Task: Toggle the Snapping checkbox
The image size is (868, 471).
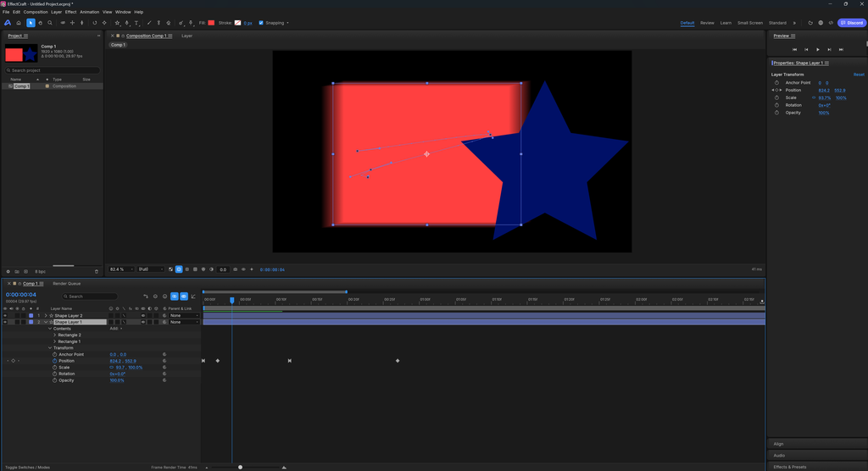Action: (x=261, y=23)
